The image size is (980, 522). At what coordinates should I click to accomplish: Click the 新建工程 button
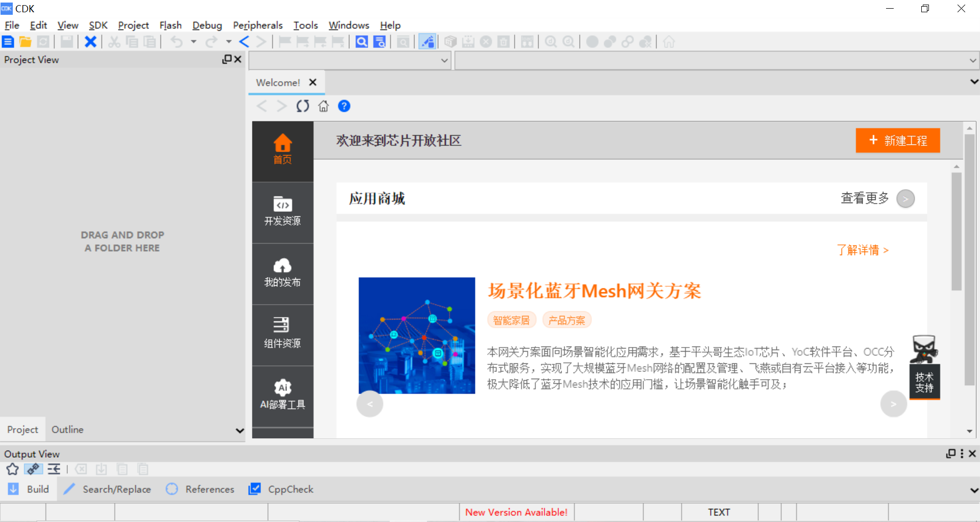tap(898, 140)
